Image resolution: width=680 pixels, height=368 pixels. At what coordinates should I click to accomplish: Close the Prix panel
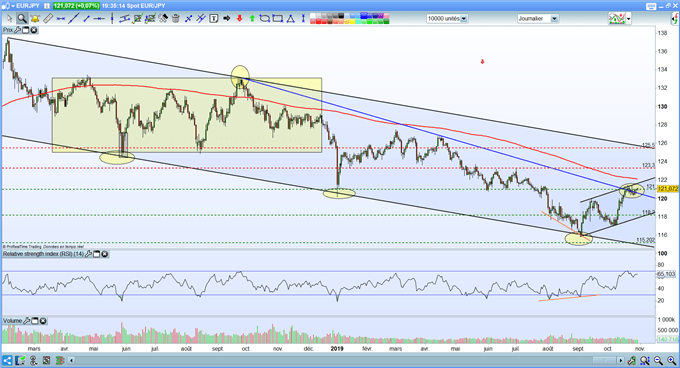pos(33,30)
